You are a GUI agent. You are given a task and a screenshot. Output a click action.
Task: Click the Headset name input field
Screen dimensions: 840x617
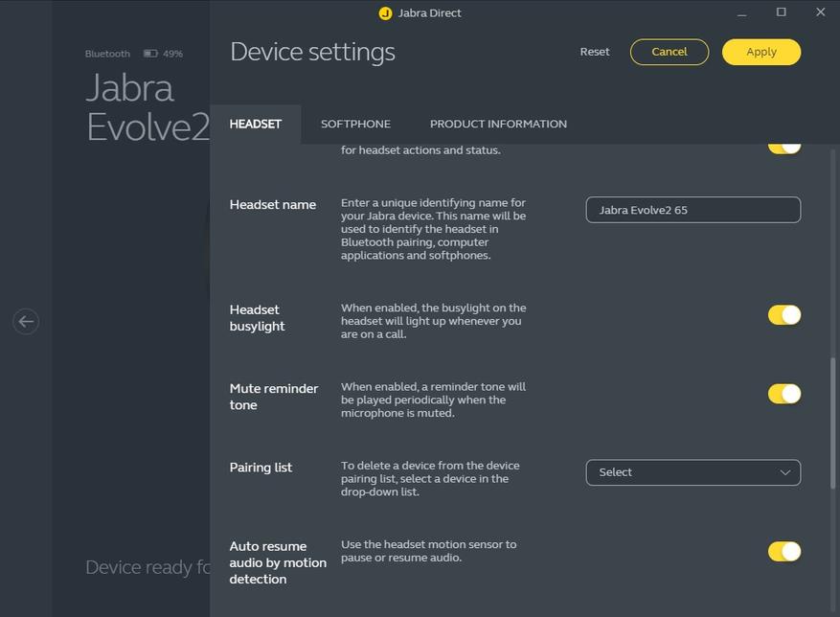point(692,210)
